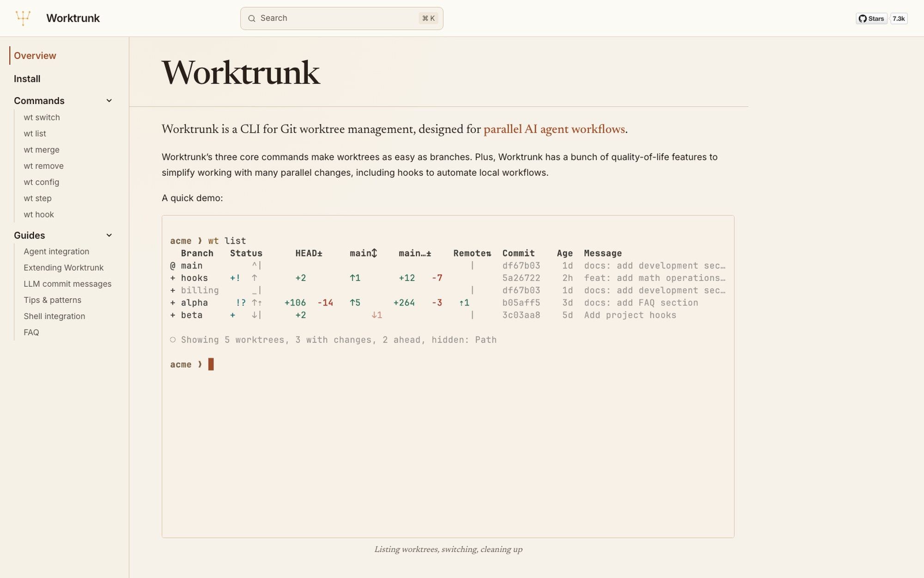
Task: Click the ⌘K shortcut badge
Action: (x=428, y=18)
